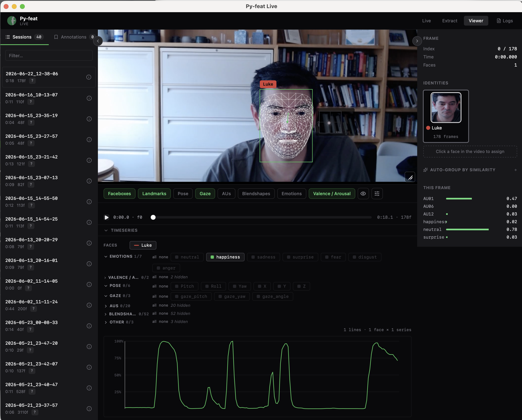
Task: Select the Viewer tab
Action: [x=476, y=21]
